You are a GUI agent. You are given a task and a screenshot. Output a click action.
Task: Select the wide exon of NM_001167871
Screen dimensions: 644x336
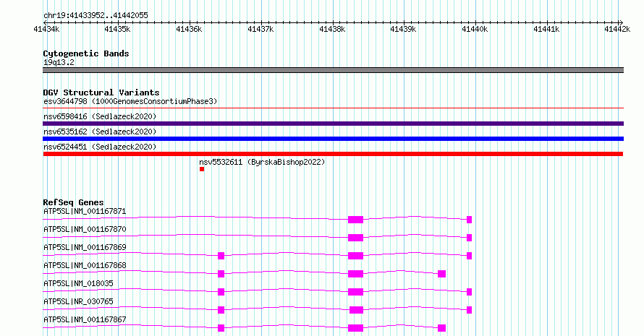pyautogui.click(x=356, y=220)
